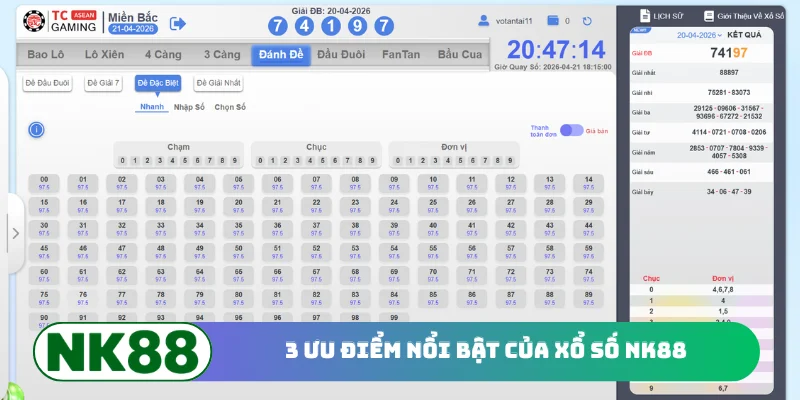Click digit 5 under Chạm
The height and width of the screenshot is (400, 800).
click(185, 161)
